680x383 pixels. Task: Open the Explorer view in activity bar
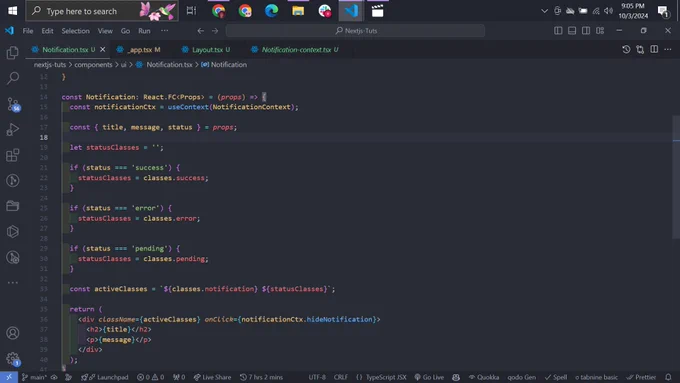point(13,52)
